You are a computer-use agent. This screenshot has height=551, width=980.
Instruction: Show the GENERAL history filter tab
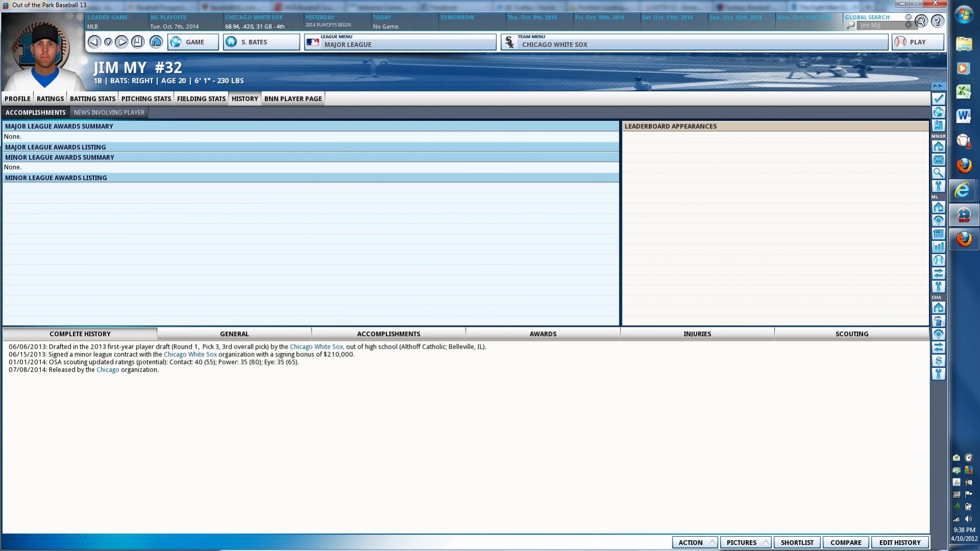[234, 334]
